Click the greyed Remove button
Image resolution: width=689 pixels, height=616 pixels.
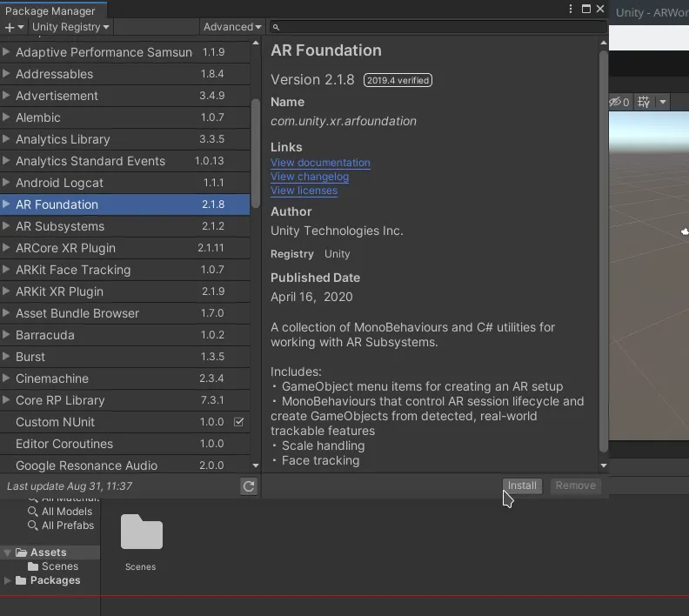[576, 485]
